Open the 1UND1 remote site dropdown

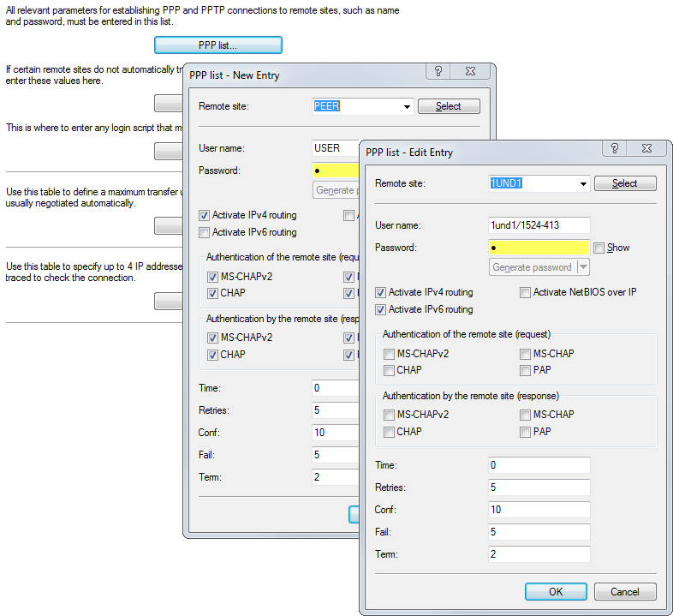coord(583,183)
